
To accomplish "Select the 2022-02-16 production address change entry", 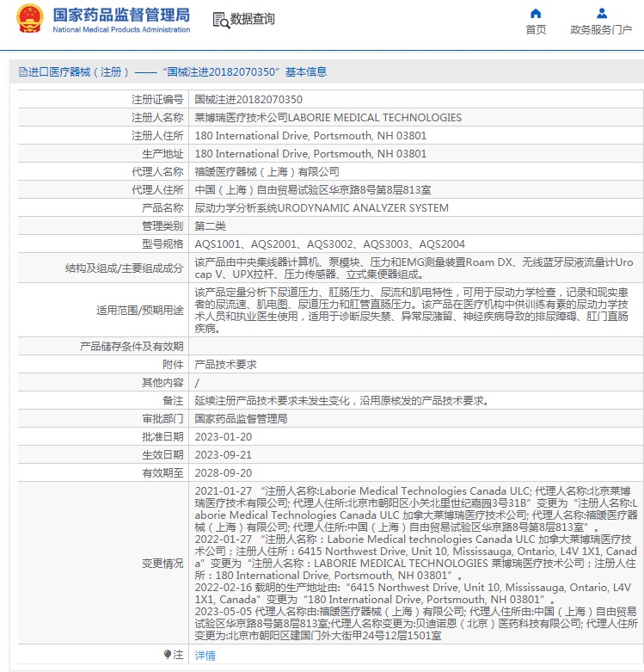I will tap(413, 593).
